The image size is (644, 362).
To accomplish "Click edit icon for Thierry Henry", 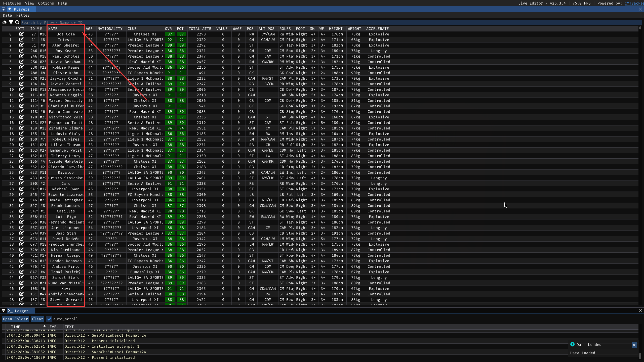I will (x=21, y=156).
